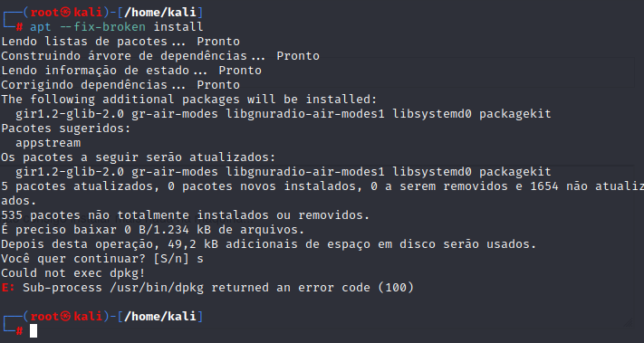Click the /home/kali path in bottom prompt
This screenshot has width=644, height=343.
click(160, 317)
